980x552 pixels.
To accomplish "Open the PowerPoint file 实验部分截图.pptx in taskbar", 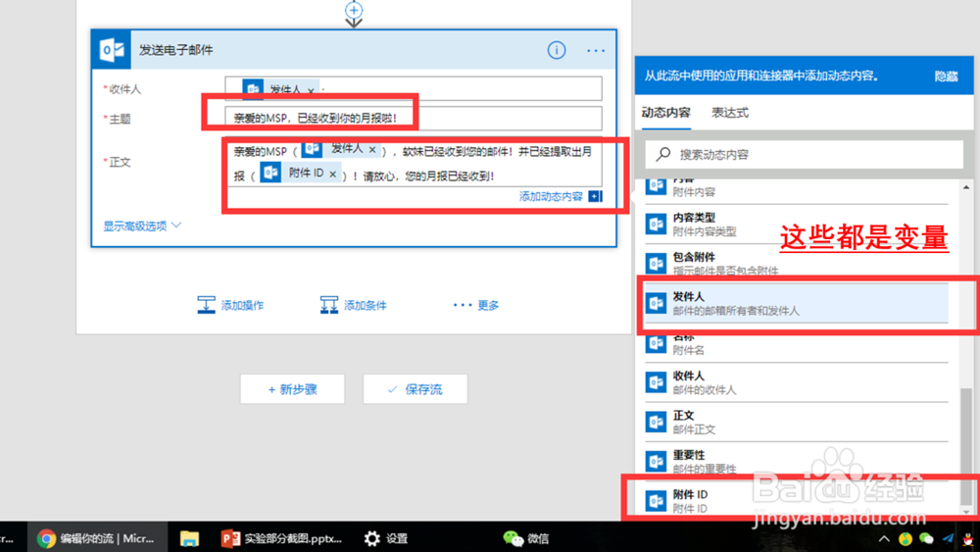I will click(281, 538).
